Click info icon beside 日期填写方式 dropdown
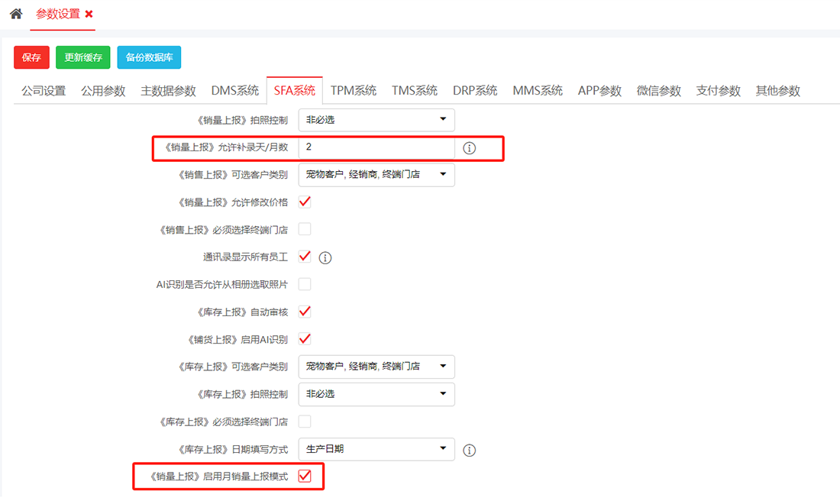 [x=470, y=451]
